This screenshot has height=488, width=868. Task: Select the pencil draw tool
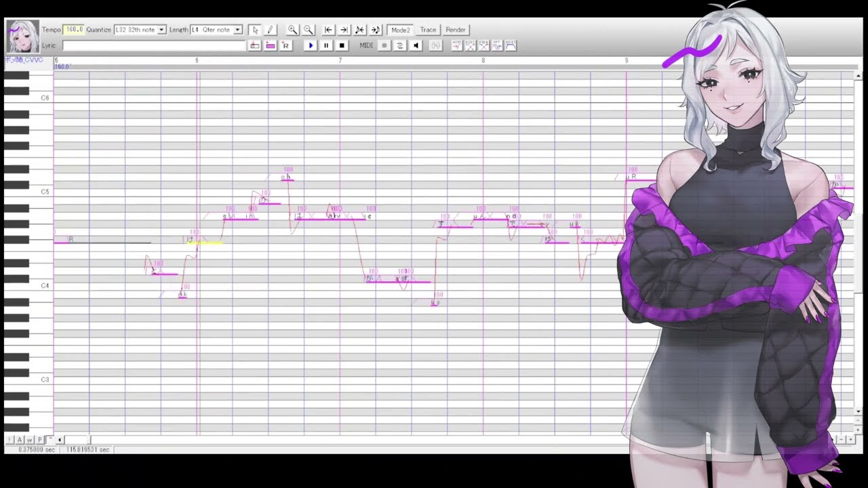(x=270, y=30)
